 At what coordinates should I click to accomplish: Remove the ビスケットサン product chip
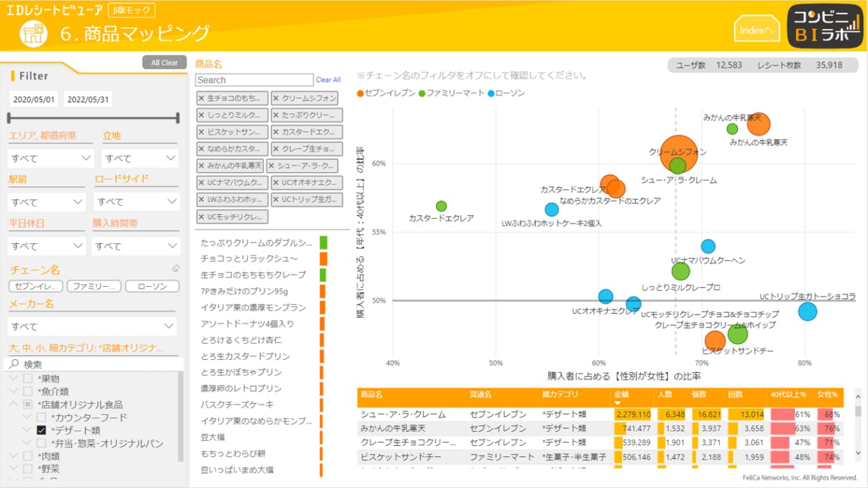click(x=201, y=132)
